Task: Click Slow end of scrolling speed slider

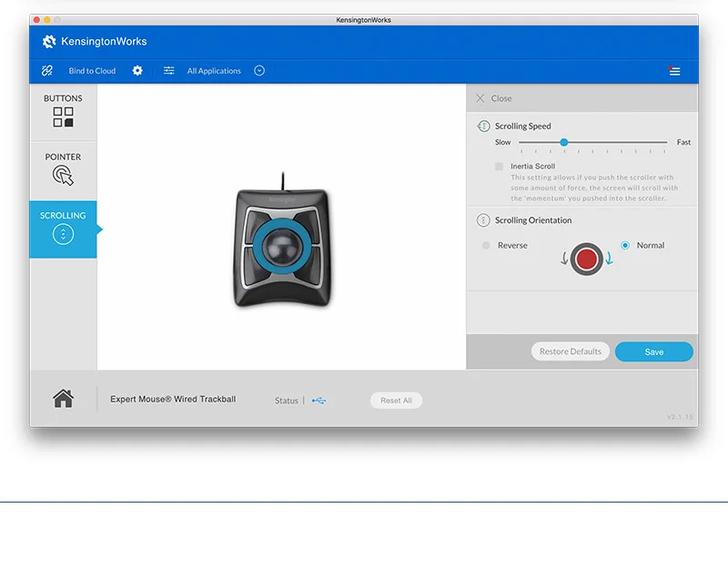Action: coord(503,142)
